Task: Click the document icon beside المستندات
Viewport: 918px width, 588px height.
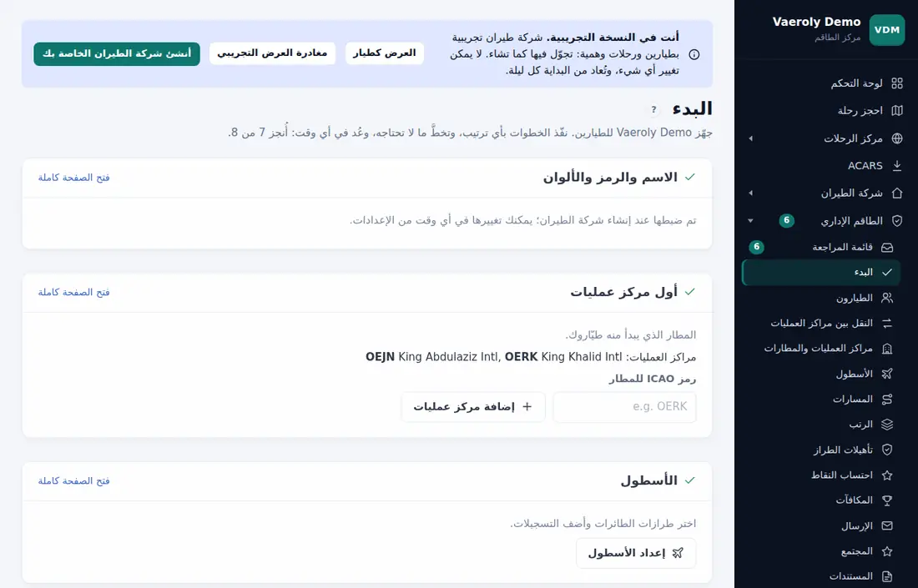Action: pos(887,576)
